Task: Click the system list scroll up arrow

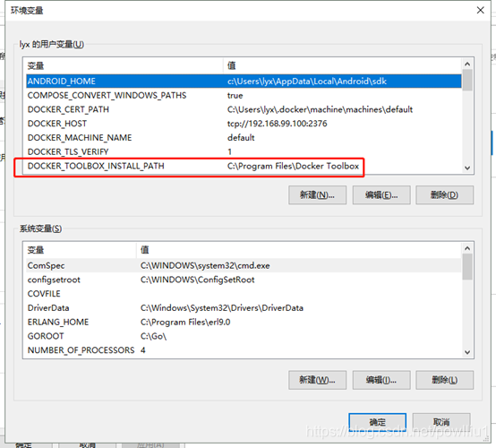Action: point(467,248)
